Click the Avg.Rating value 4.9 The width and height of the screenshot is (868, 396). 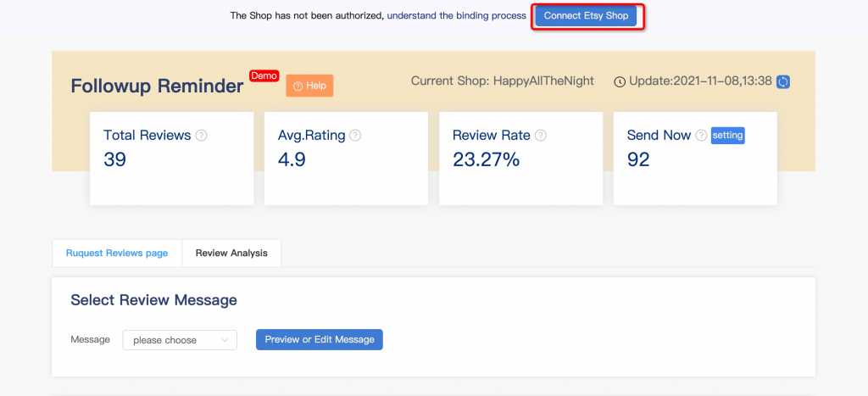[292, 159]
